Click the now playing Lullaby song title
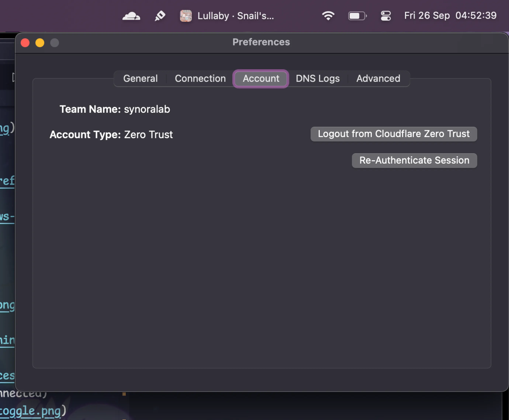 point(235,16)
